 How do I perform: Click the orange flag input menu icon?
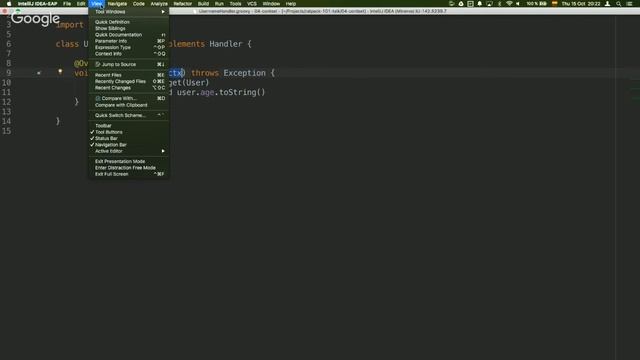click(x=554, y=4)
